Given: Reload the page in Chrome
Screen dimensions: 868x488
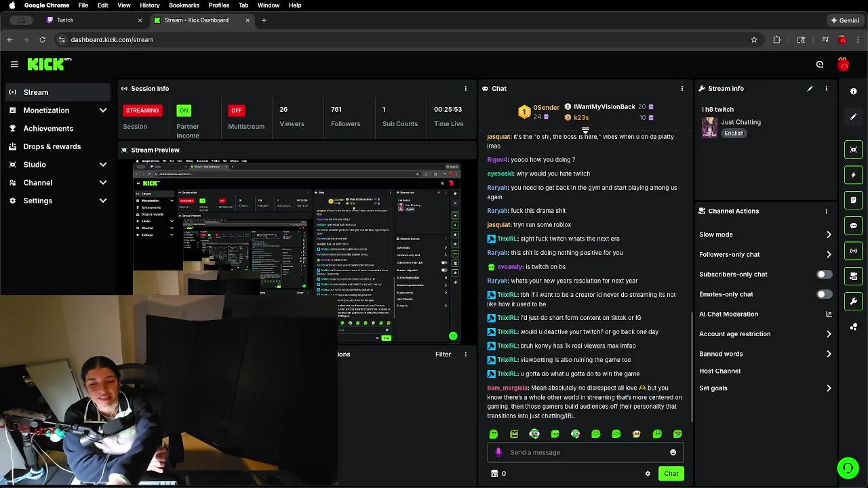Looking at the screenshot, I should click(x=42, y=39).
